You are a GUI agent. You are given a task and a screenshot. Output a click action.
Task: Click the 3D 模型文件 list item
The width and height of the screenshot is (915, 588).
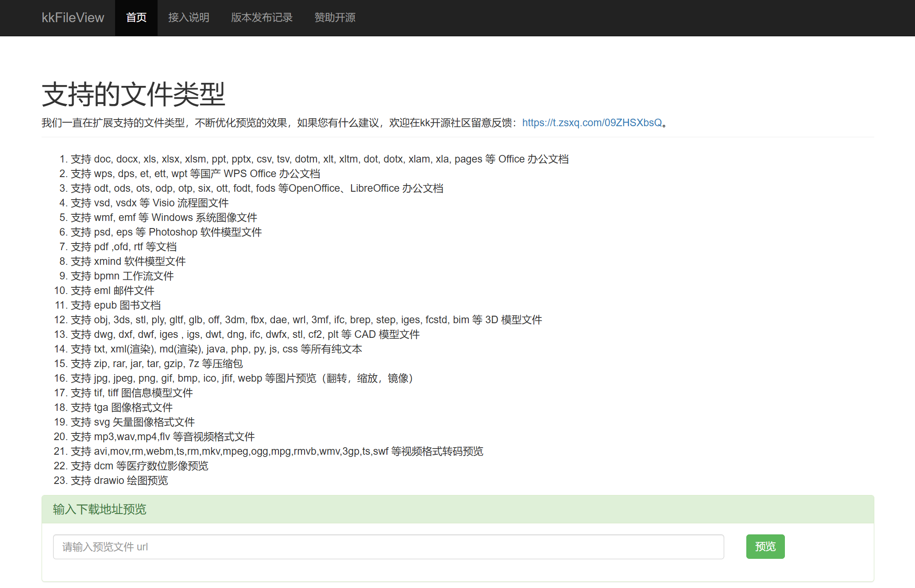click(x=306, y=320)
